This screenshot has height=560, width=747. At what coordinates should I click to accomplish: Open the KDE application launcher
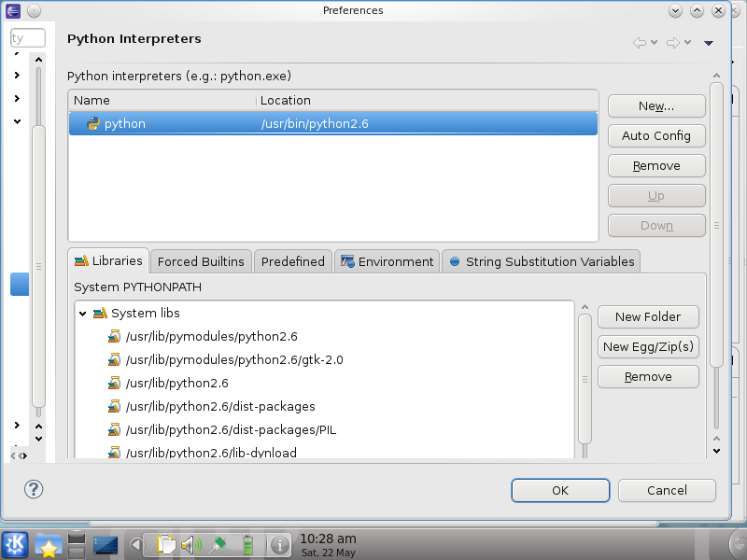coord(15,544)
